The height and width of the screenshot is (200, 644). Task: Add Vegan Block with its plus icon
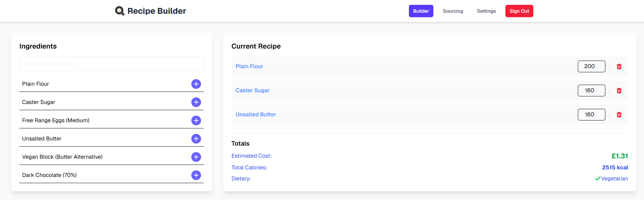(196, 157)
